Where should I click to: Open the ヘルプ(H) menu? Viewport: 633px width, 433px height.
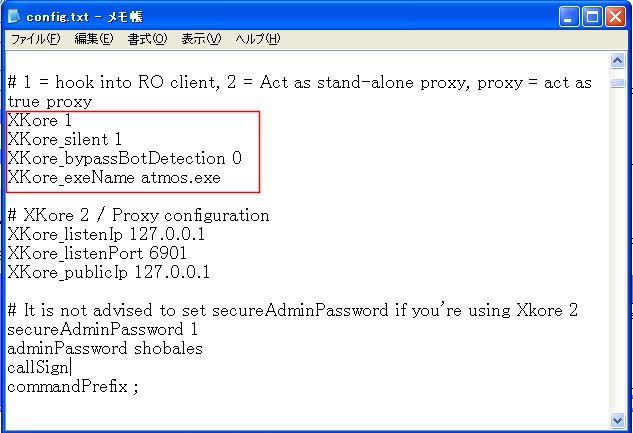coord(258,39)
